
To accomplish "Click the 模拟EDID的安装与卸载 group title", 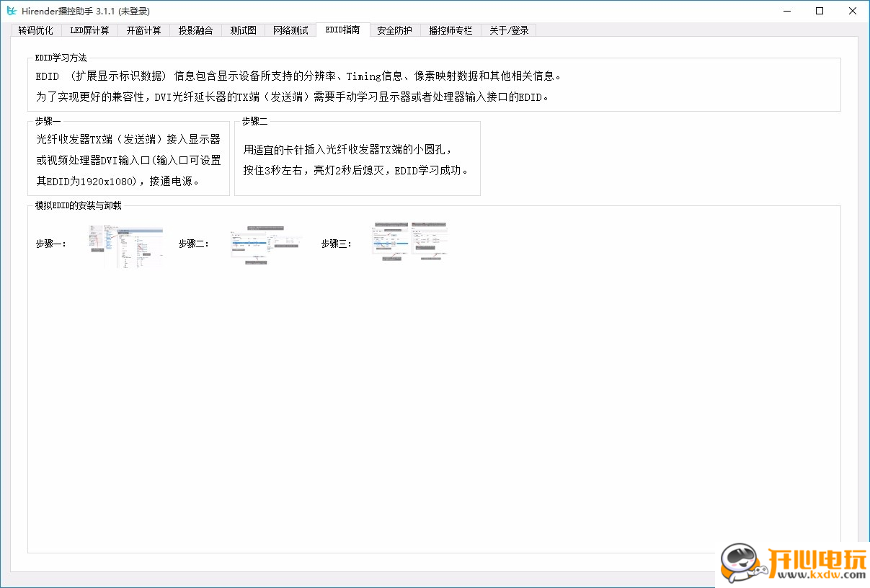I will point(79,205).
